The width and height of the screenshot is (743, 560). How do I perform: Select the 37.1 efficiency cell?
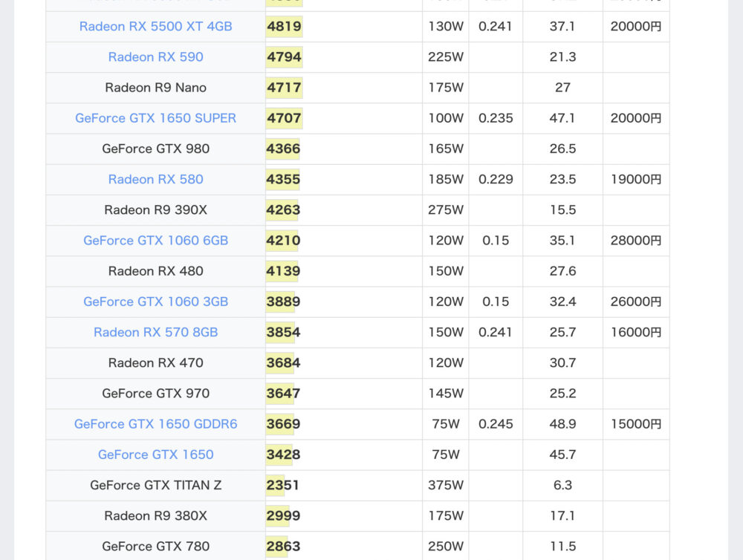[562, 27]
